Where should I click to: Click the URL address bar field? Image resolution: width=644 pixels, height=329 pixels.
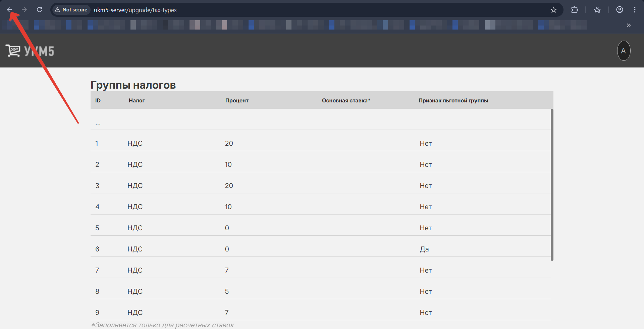click(302, 10)
